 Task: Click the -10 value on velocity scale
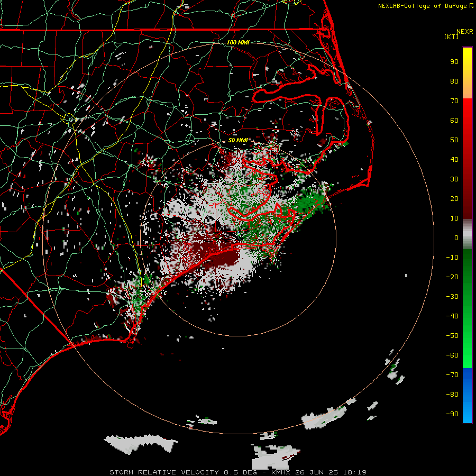[x=452, y=258]
